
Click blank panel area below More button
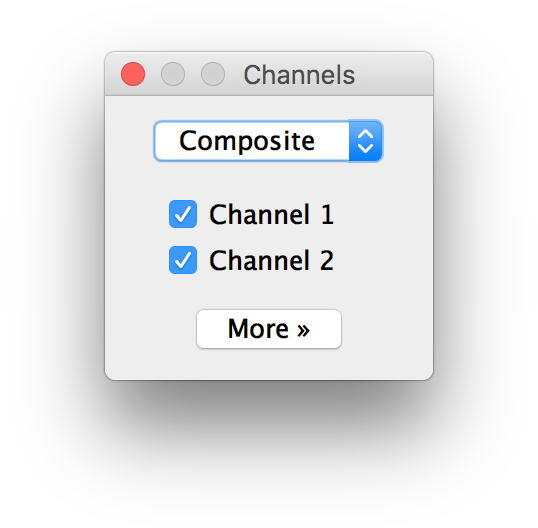pos(269,364)
